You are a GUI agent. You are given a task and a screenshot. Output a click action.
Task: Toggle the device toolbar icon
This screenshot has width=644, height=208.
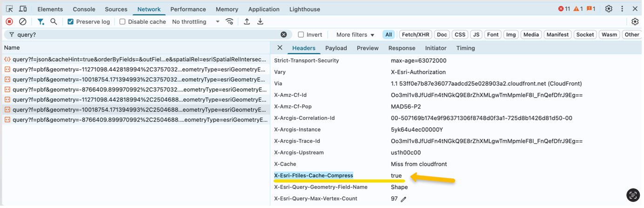coord(22,9)
